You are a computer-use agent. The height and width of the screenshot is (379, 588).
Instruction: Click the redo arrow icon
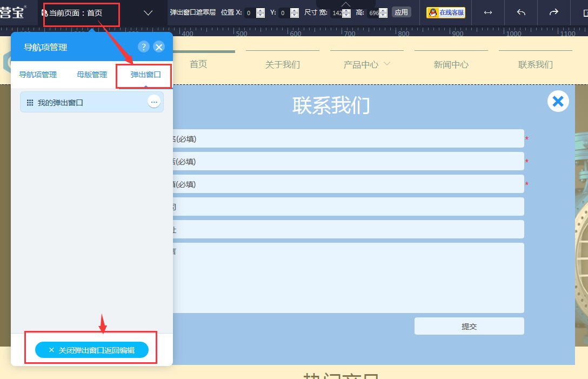tap(554, 12)
